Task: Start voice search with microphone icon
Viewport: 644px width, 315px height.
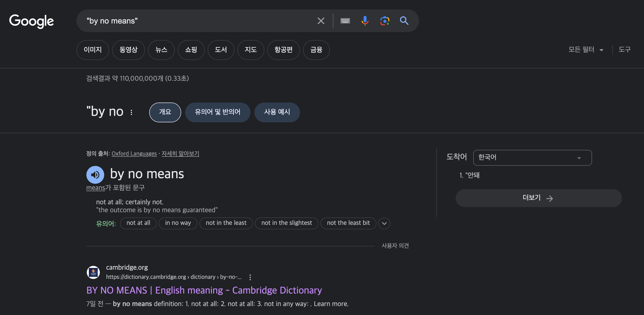Action: click(x=365, y=21)
